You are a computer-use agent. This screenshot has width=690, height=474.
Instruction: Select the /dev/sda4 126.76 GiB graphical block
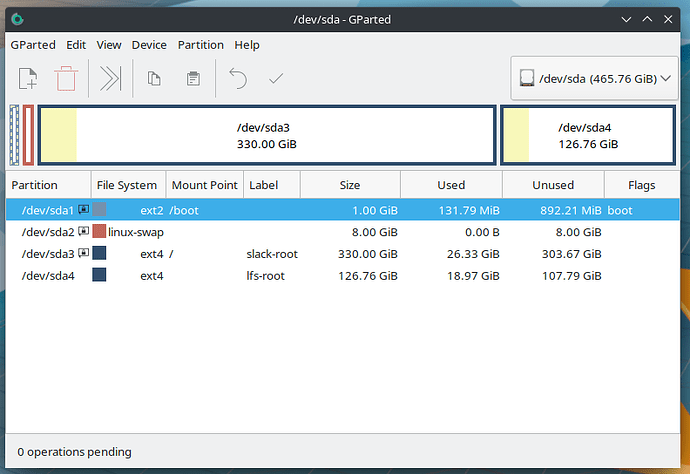(x=588, y=135)
